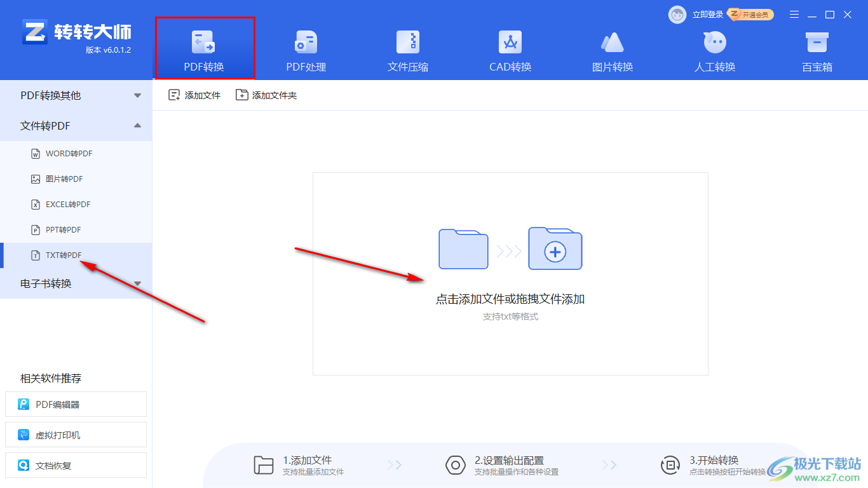This screenshot has width=868, height=488.
Task: Click 立即登录 to sign in
Action: (708, 15)
